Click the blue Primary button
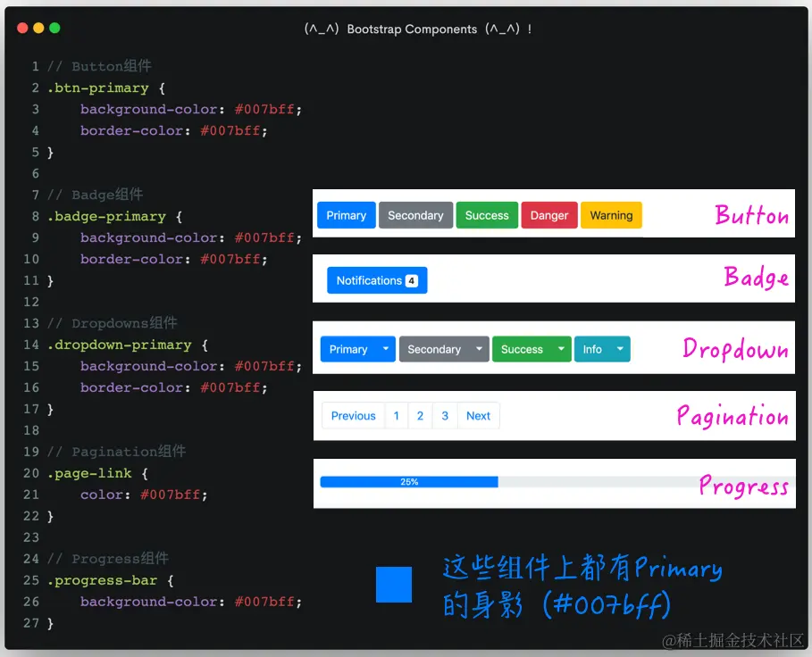Image resolution: width=812 pixels, height=657 pixels. [347, 215]
